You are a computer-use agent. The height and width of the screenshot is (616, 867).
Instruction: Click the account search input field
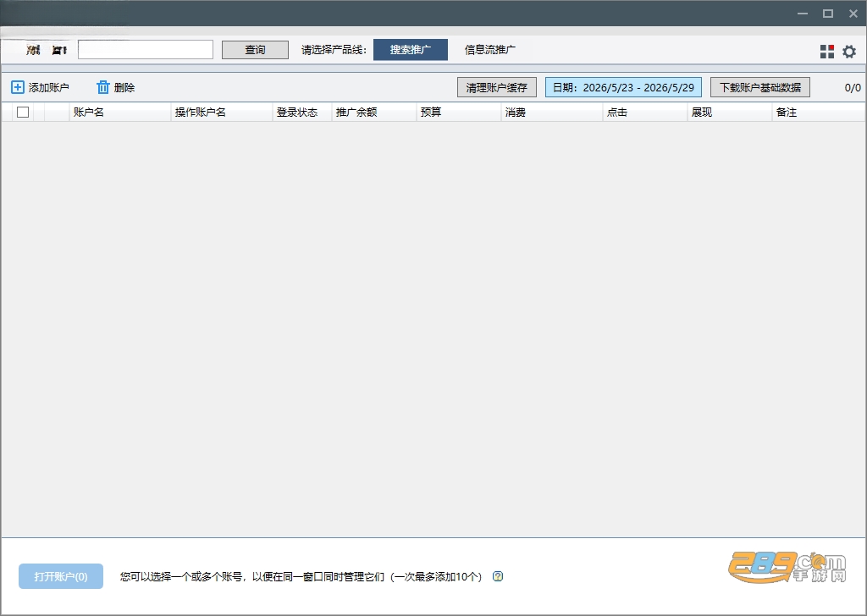tap(146, 50)
